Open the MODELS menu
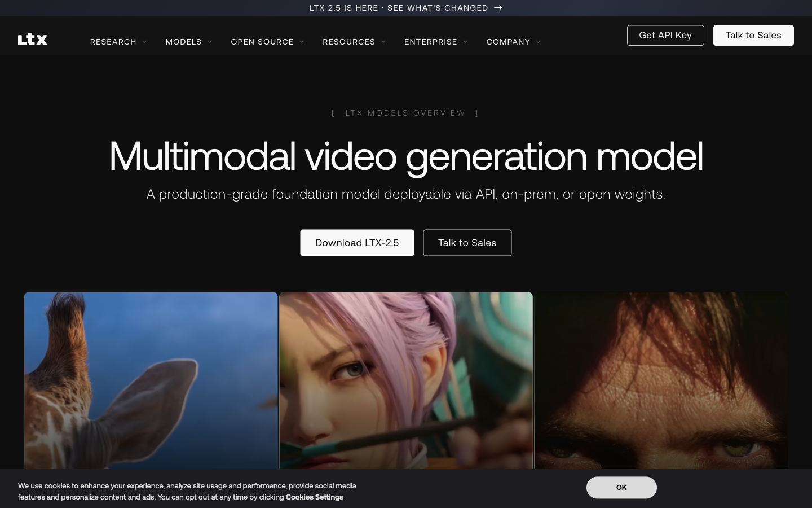Screen dimensions: 812x508 coord(183,42)
